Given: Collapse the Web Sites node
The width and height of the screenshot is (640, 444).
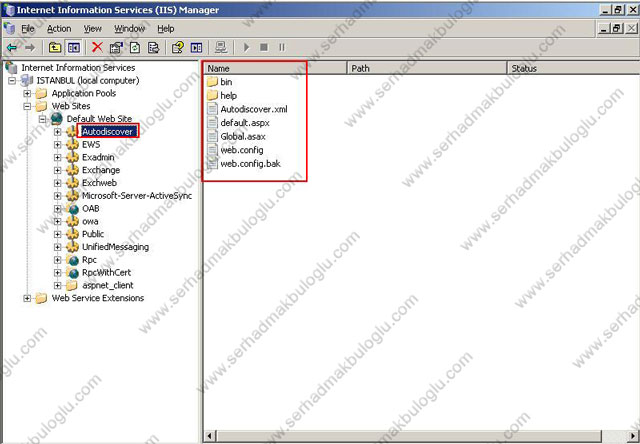Looking at the screenshot, I should point(27,106).
